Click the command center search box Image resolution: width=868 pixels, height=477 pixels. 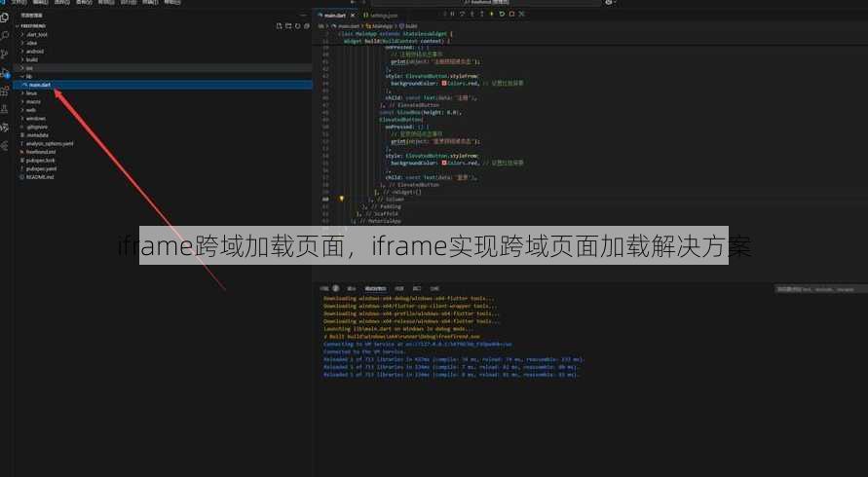485,3
